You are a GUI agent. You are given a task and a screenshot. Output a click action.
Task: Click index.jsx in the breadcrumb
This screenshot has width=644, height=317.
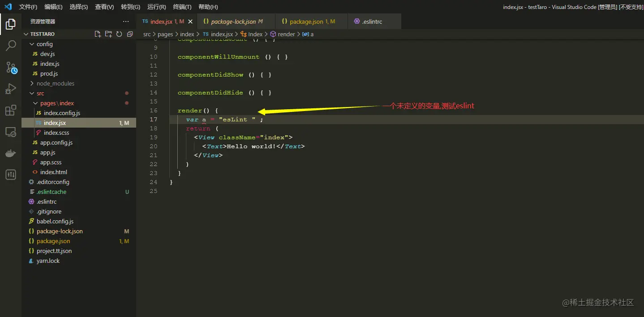222,34
